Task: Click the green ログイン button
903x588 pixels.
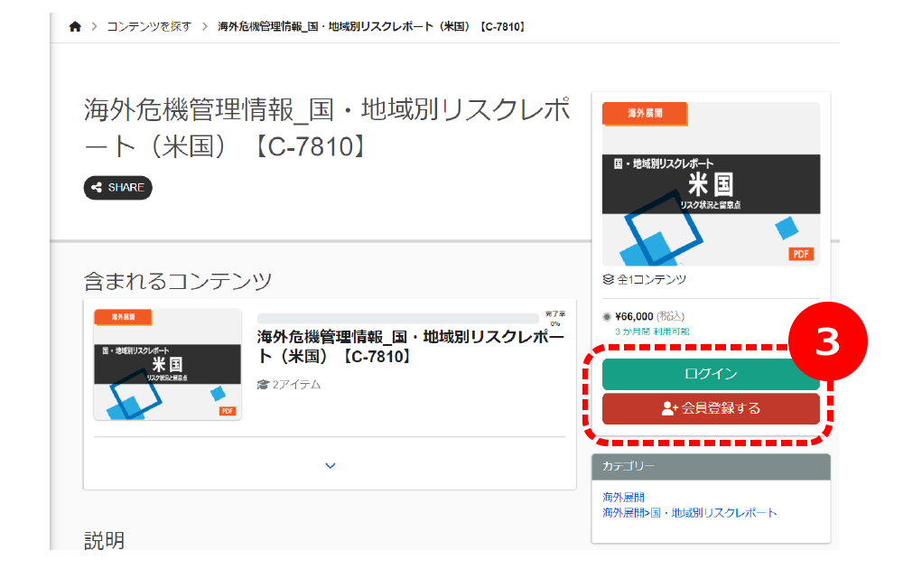Action: (x=712, y=374)
